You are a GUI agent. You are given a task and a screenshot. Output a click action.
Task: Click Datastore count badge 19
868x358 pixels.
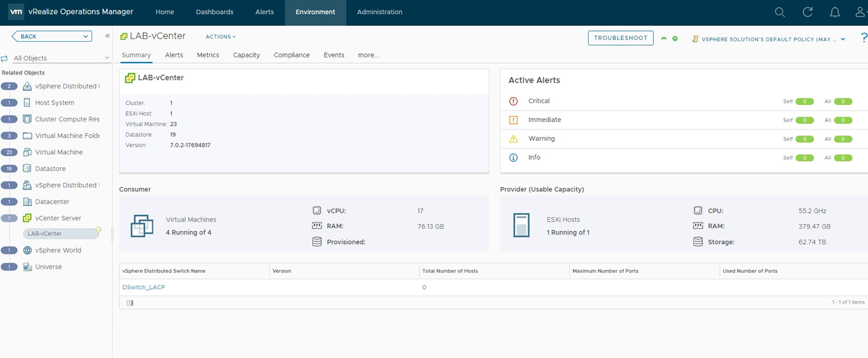pyautogui.click(x=9, y=169)
